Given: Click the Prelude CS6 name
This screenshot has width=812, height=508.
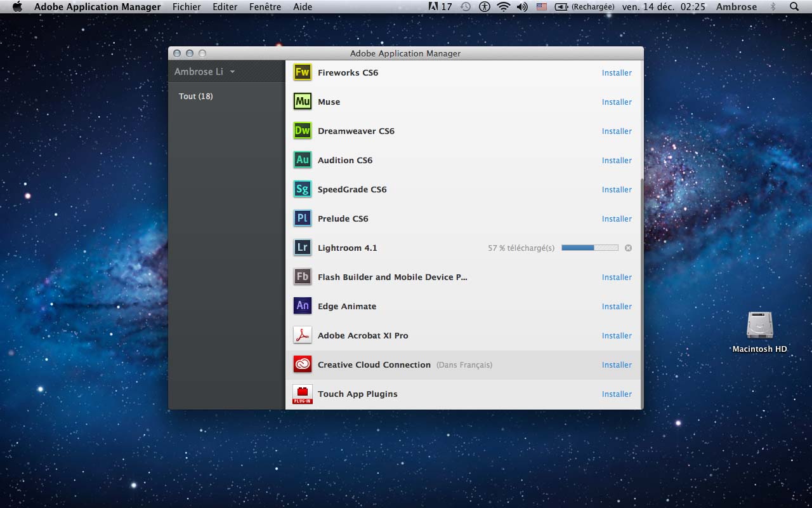Looking at the screenshot, I should pos(343,218).
